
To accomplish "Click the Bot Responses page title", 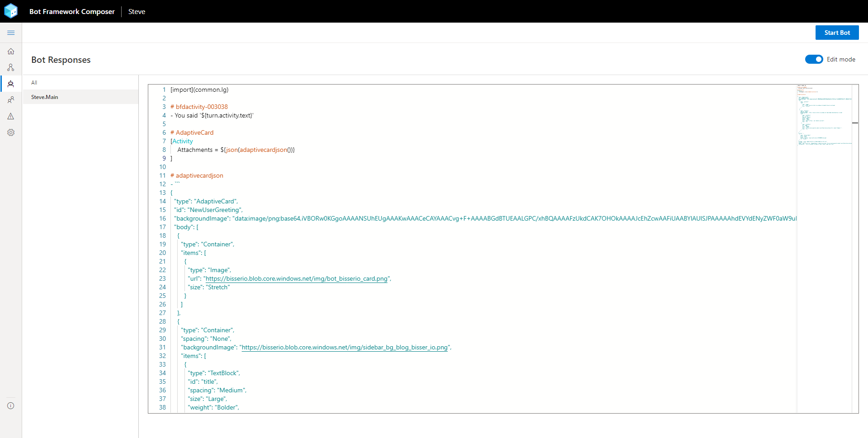I will click(61, 60).
